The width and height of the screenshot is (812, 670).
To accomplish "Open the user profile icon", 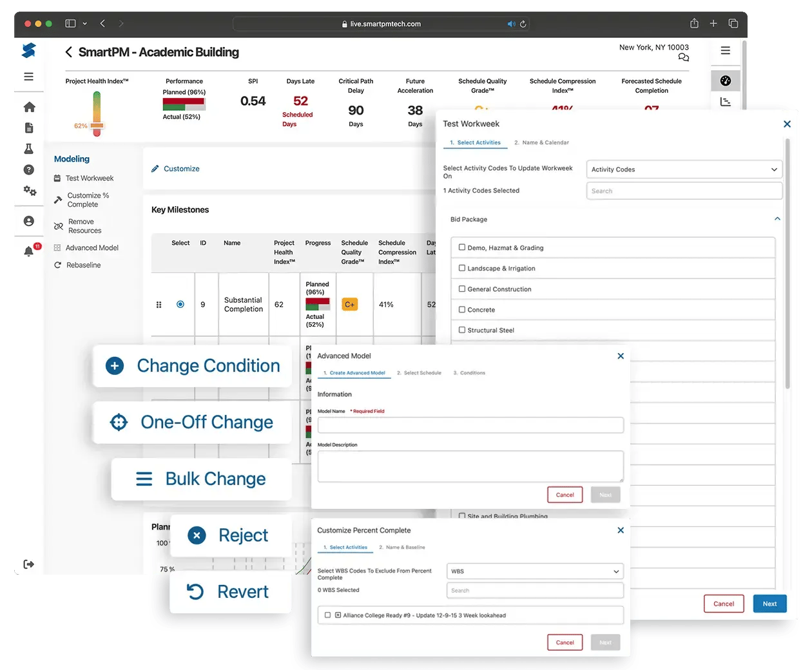I will point(29,221).
